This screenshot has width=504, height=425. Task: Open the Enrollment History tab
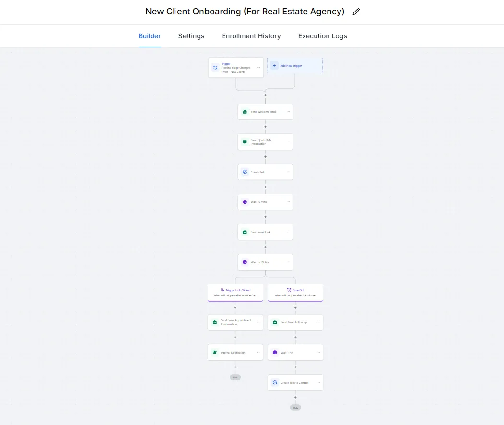(251, 36)
